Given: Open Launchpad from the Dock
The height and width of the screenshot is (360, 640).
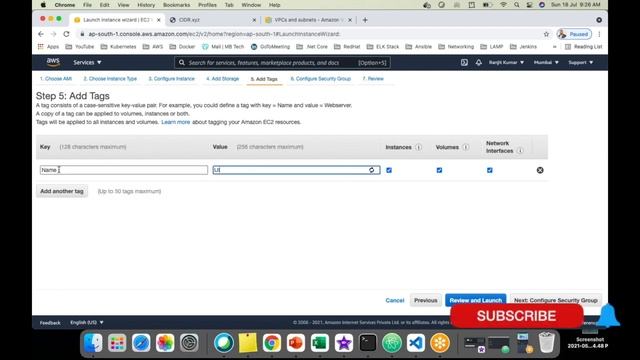Looking at the screenshot, I should click(x=117, y=343).
